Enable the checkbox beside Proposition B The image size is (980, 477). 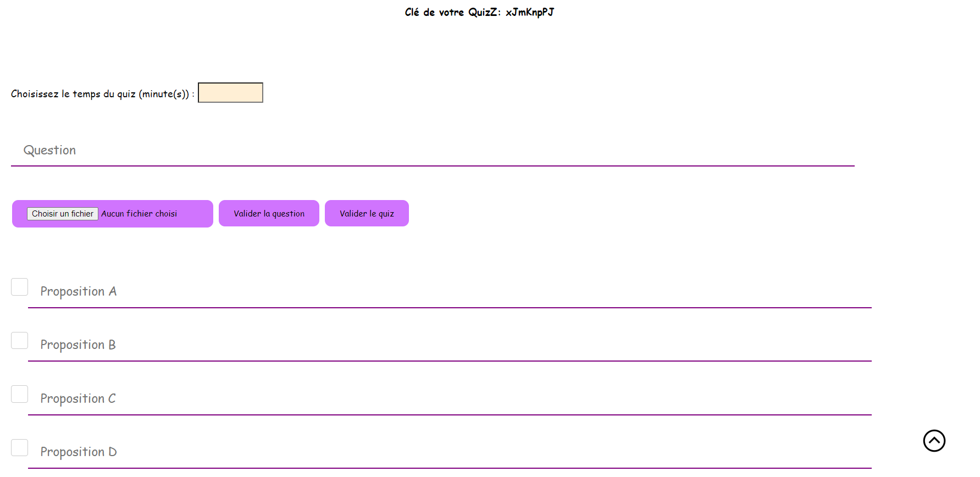pos(20,341)
